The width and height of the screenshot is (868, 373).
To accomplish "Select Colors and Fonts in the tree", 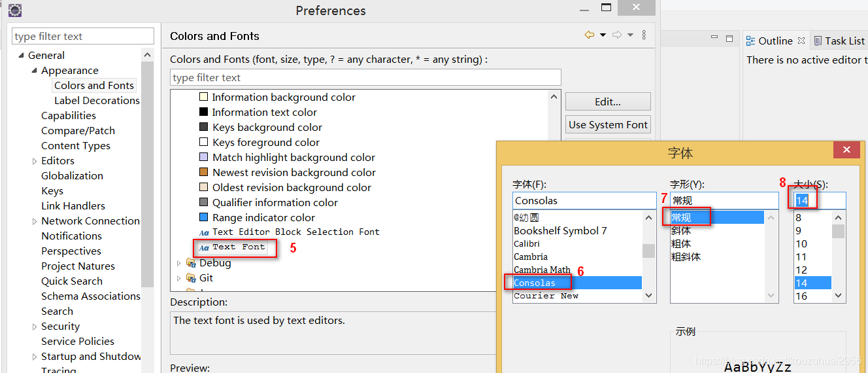I will [x=94, y=85].
